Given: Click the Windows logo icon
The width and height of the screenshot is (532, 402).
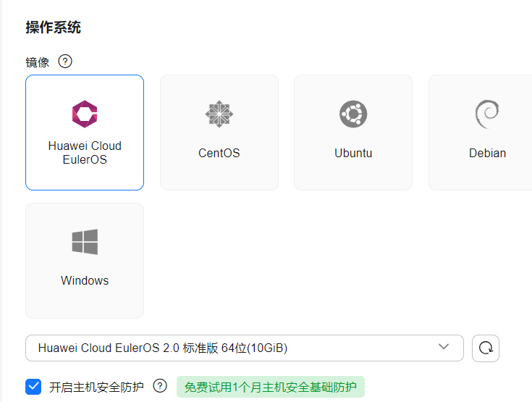Looking at the screenshot, I should coord(85,242).
